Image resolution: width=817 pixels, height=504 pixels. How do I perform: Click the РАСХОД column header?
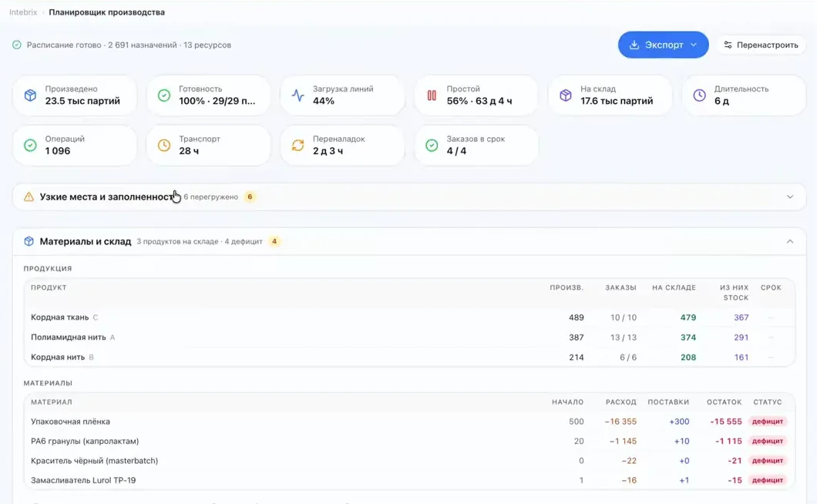click(x=620, y=402)
